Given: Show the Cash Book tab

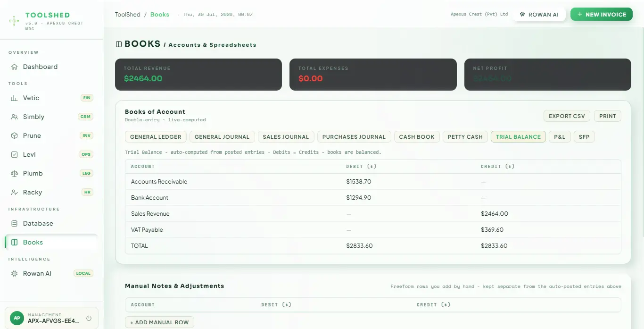Looking at the screenshot, I should pyautogui.click(x=417, y=137).
